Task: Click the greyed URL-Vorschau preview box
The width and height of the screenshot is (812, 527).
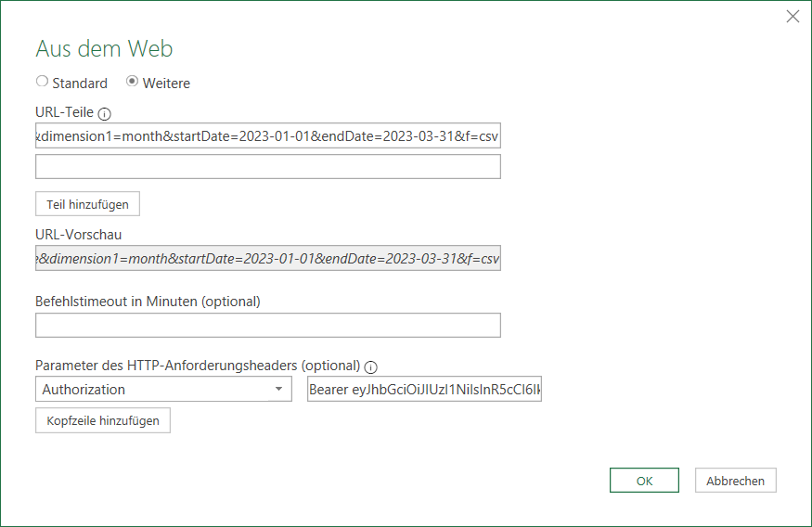Action: [267, 258]
